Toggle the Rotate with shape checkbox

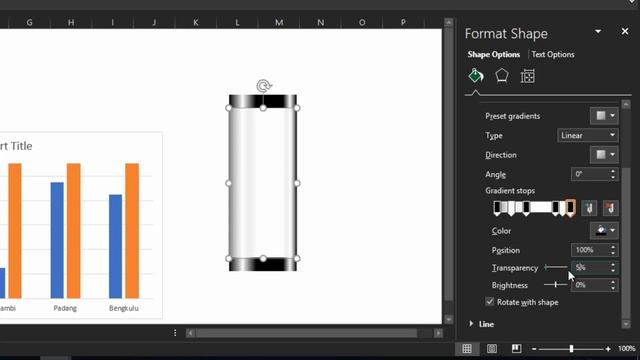[490, 302]
